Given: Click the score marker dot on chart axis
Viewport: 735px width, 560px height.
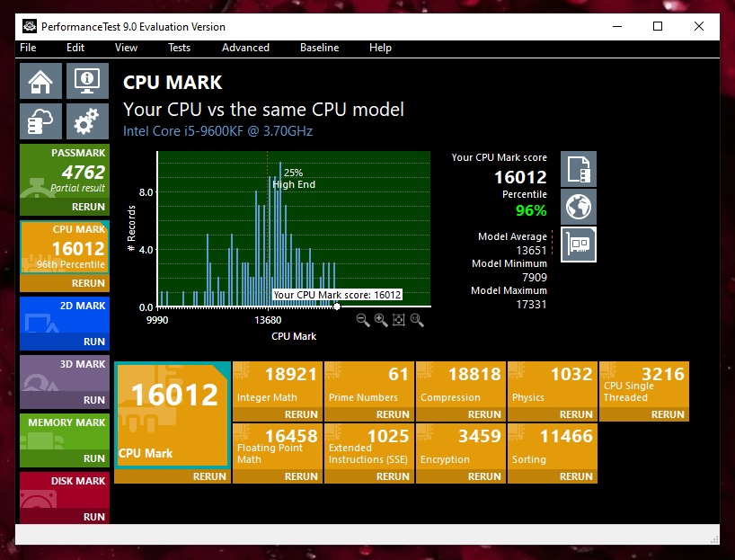Looking at the screenshot, I should (337, 307).
